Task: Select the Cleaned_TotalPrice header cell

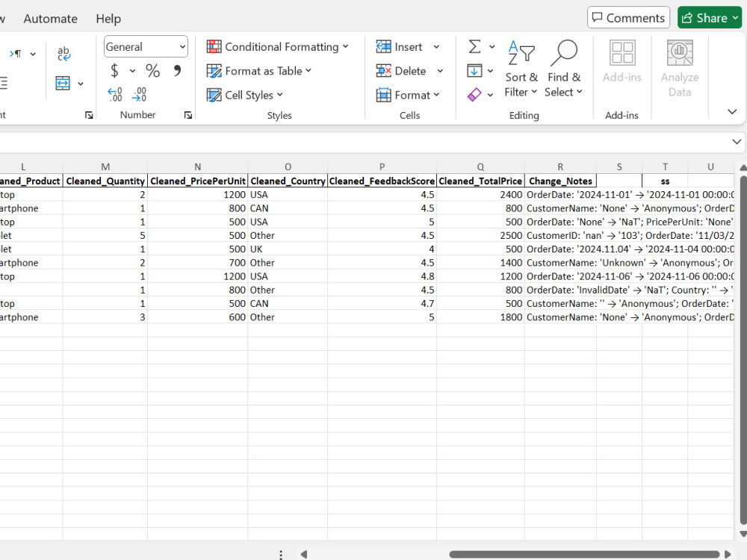Action: tap(480, 181)
